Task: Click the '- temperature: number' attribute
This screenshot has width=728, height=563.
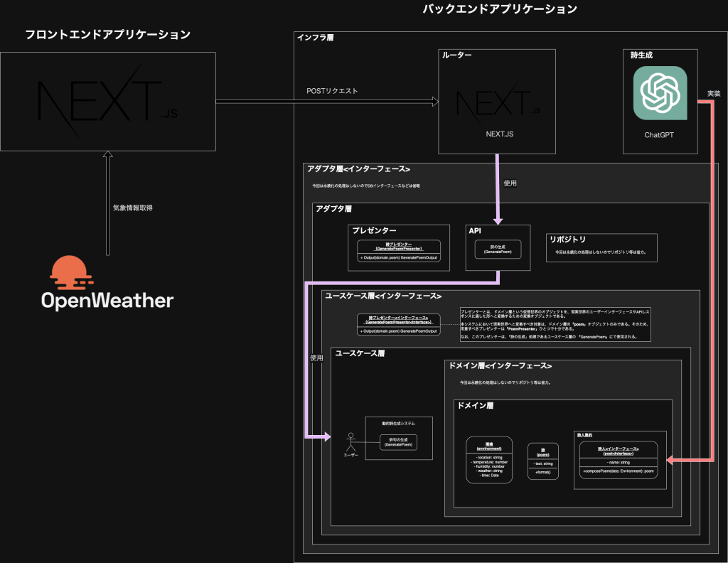Action: tap(489, 462)
